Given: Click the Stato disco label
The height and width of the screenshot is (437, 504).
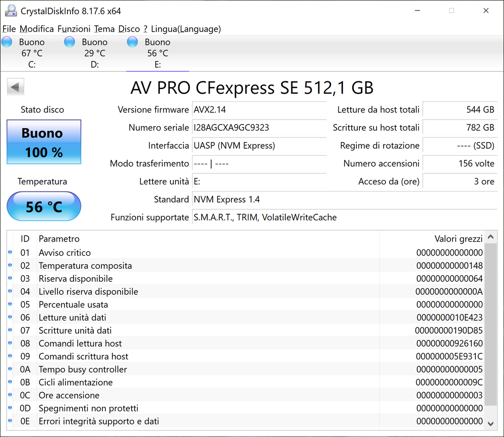Looking at the screenshot, I should 42,110.
